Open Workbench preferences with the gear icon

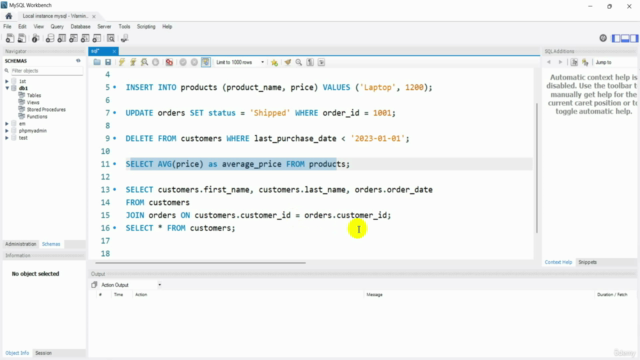tap(603, 38)
